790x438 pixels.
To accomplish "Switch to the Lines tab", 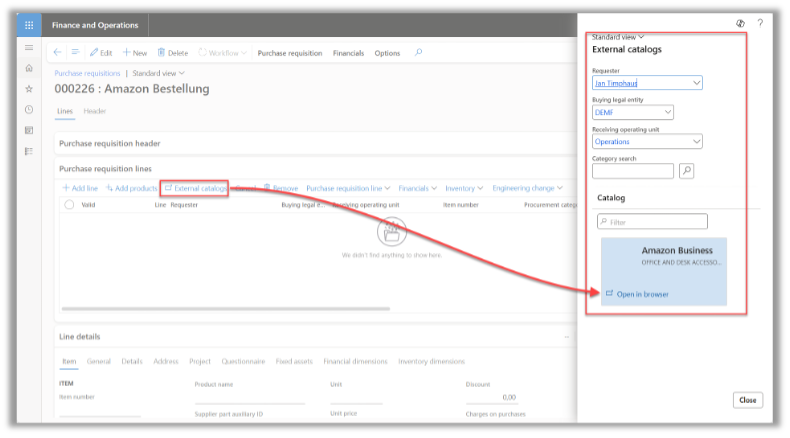I will (64, 111).
